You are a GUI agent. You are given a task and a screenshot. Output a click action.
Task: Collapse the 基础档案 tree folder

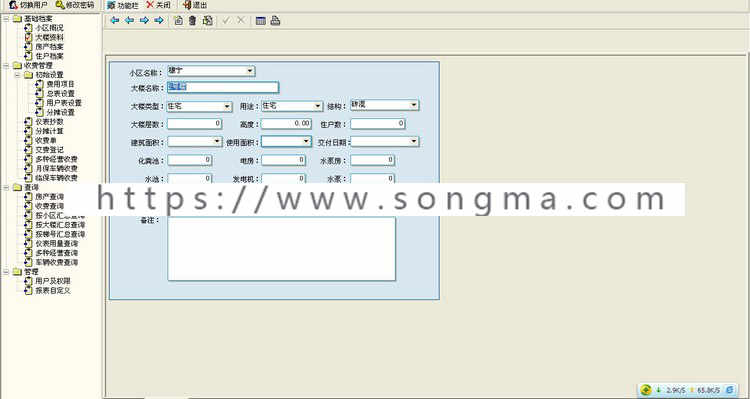pyautogui.click(x=6, y=19)
